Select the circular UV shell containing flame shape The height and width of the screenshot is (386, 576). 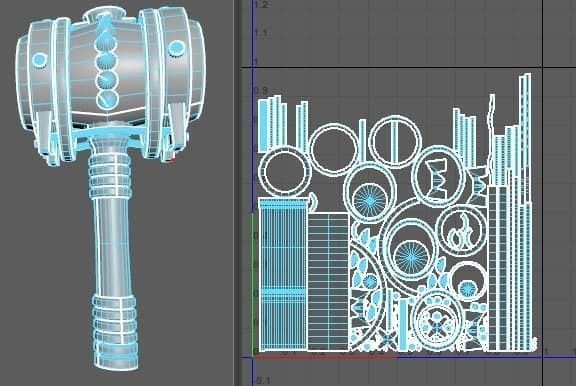tap(462, 231)
